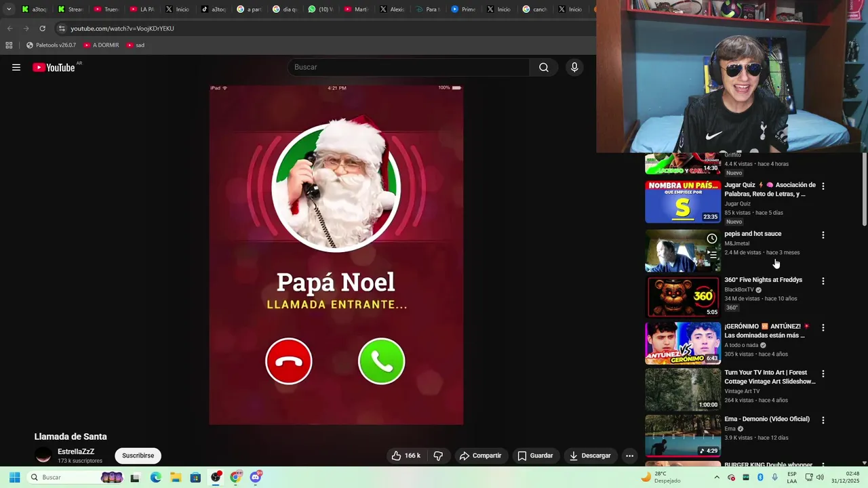Switch to the Kick Stream tab
This screenshot has width=868, height=488.
pos(70,9)
